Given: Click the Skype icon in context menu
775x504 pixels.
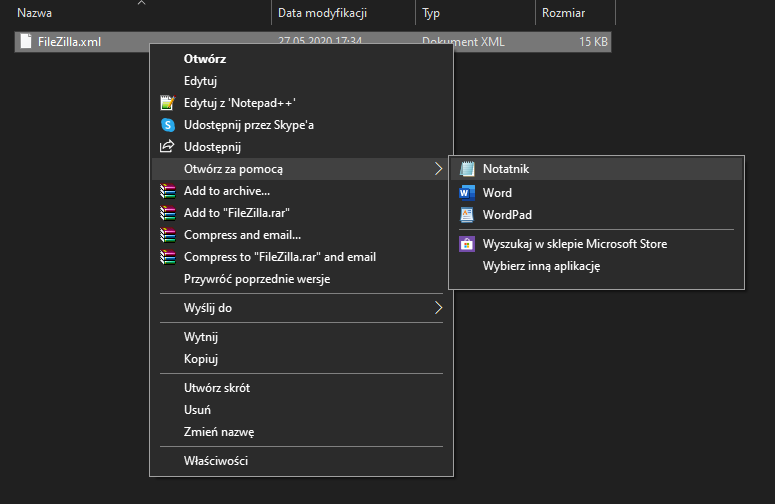Looking at the screenshot, I should 168,125.
